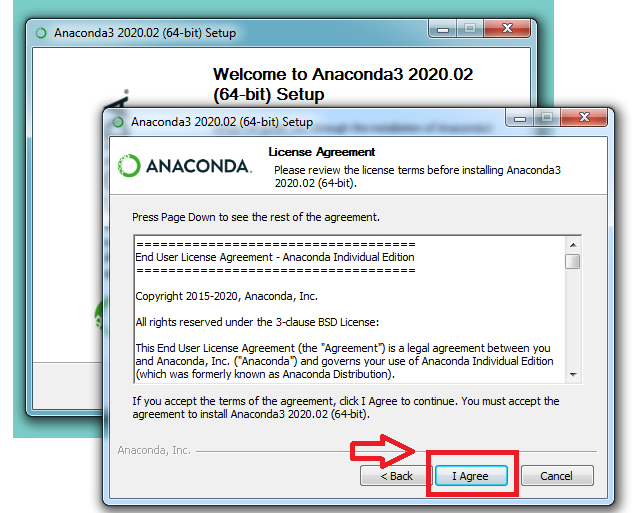Click the scroll down arrow in license box
This screenshot has width=635, height=513.
tap(573, 375)
